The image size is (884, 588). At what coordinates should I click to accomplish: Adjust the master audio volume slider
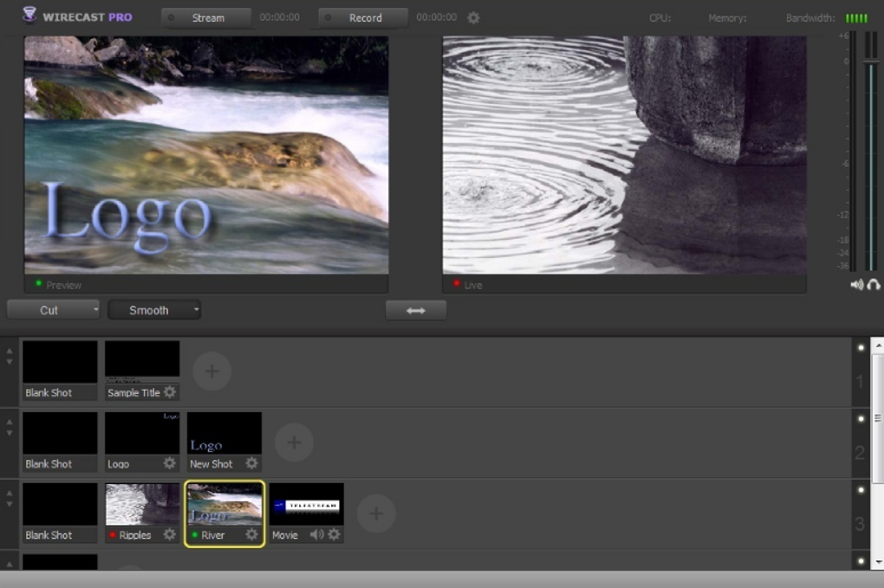[x=871, y=61]
